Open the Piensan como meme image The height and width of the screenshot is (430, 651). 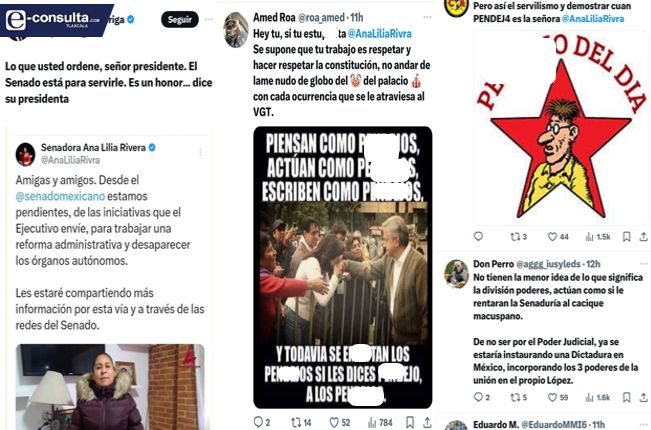(x=343, y=267)
